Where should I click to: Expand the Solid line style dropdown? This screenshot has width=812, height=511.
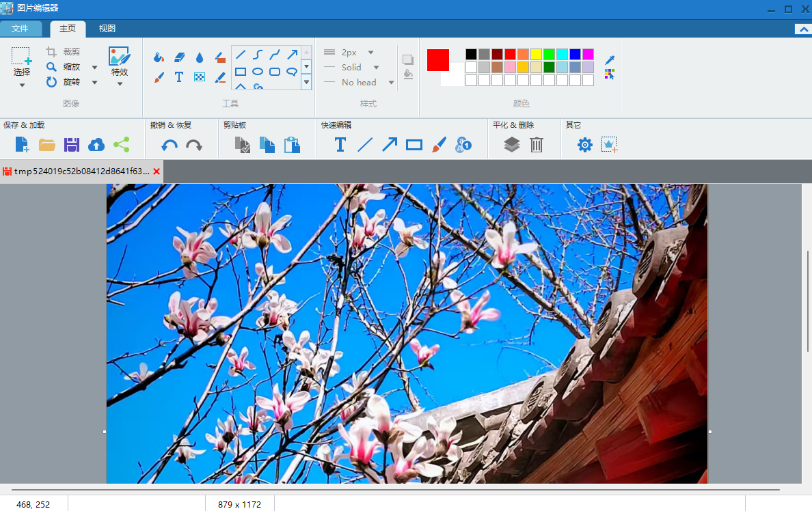[376, 68]
